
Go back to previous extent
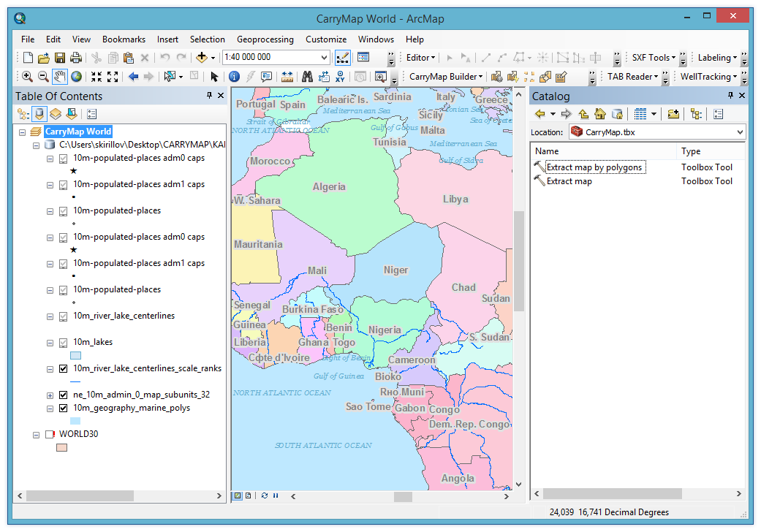click(134, 77)
